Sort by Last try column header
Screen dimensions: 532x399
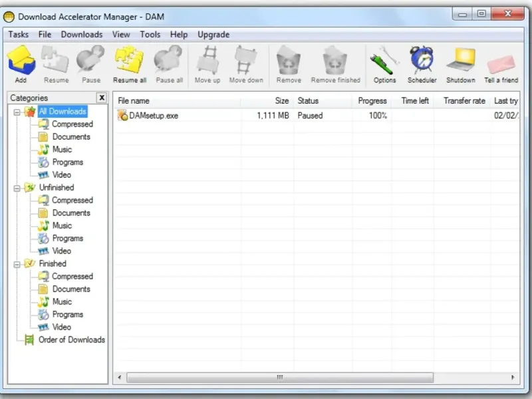[505, 101]
